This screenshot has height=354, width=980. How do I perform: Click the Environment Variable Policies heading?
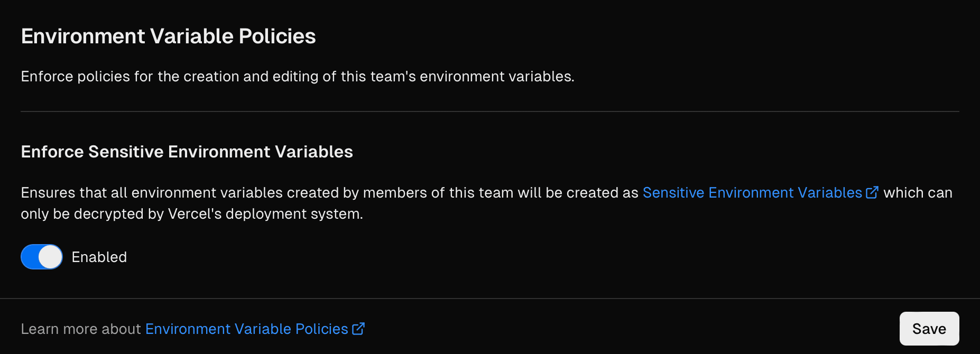click(168, 36)
